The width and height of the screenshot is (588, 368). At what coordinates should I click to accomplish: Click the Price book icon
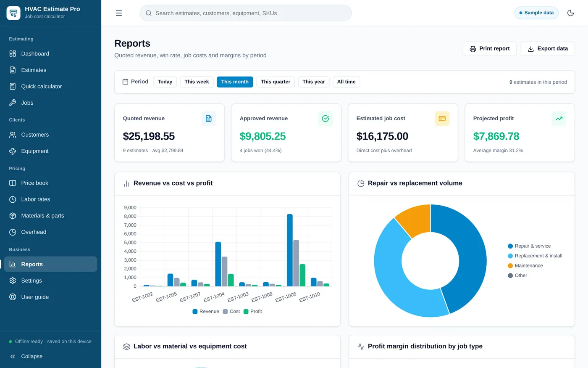tap(13, 183)
